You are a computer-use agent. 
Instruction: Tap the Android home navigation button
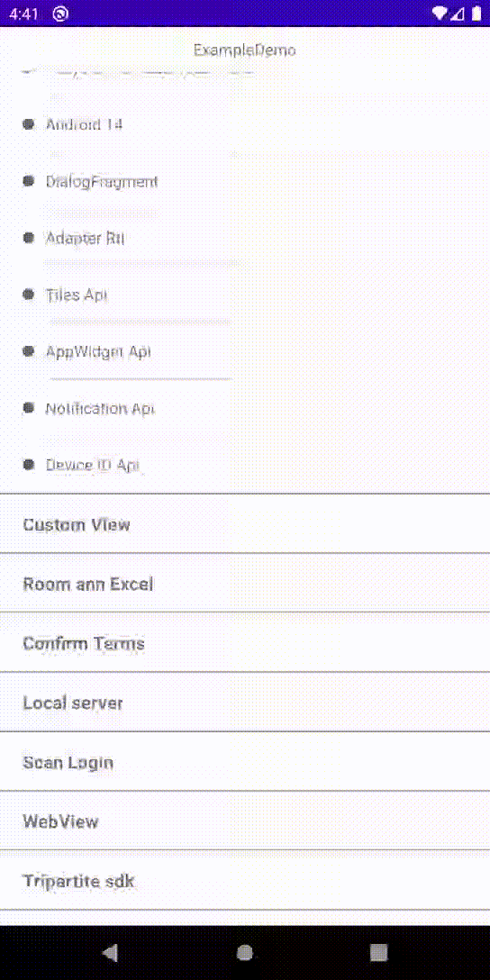click(245, 952)
